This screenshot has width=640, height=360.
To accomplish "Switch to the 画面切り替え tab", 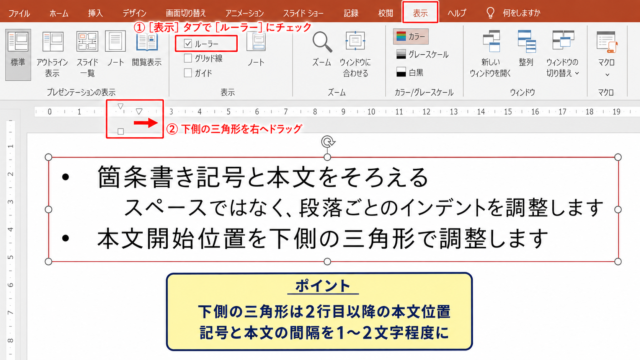I will click(186, 13).
